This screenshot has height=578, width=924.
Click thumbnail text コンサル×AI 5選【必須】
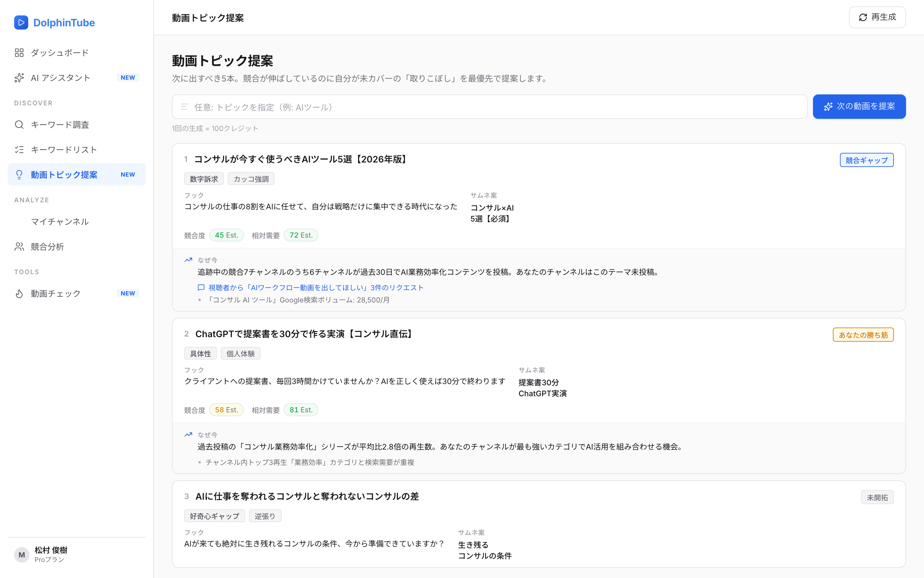tap(492, 213)
